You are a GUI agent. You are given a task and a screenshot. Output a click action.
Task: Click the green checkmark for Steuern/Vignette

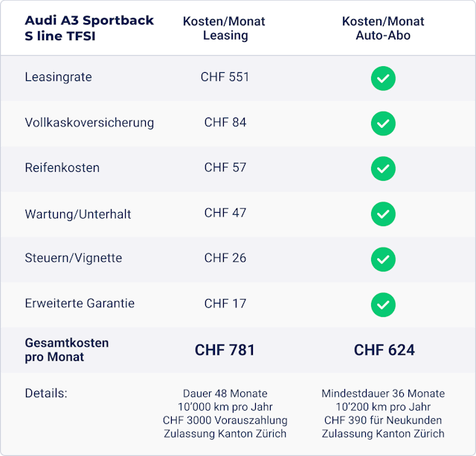[x=383, y=259]
